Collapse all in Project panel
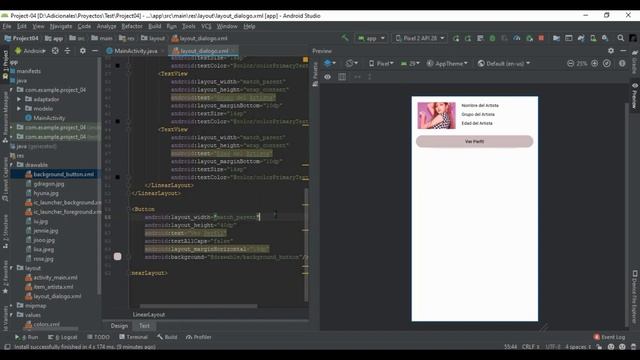 click(x=67, y=51)
